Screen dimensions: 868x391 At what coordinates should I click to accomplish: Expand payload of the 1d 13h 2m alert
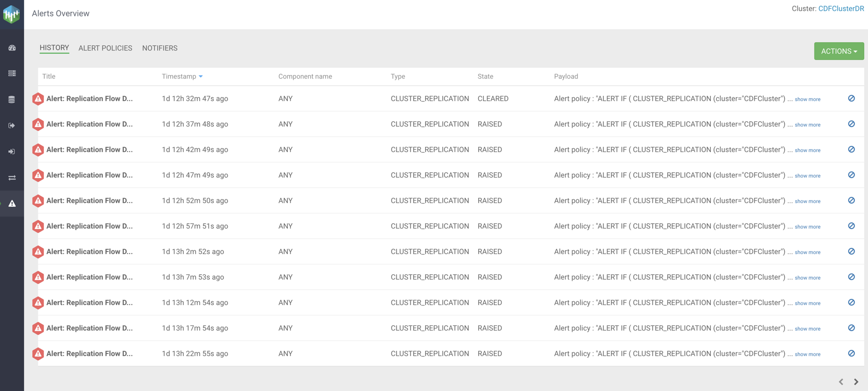click(x=807, y=253)
